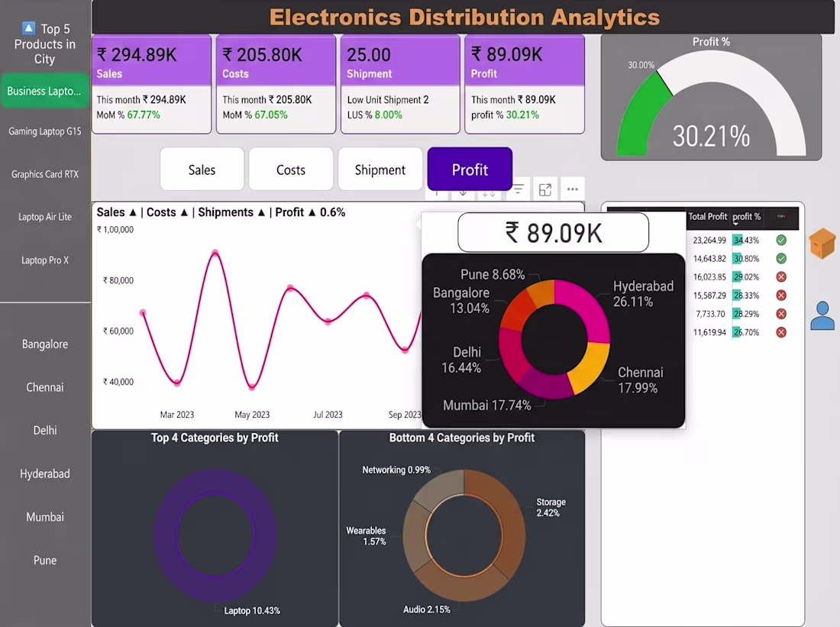Choose Gaming Laptop G15 product
840x627 pixels.
click(44, 131)
